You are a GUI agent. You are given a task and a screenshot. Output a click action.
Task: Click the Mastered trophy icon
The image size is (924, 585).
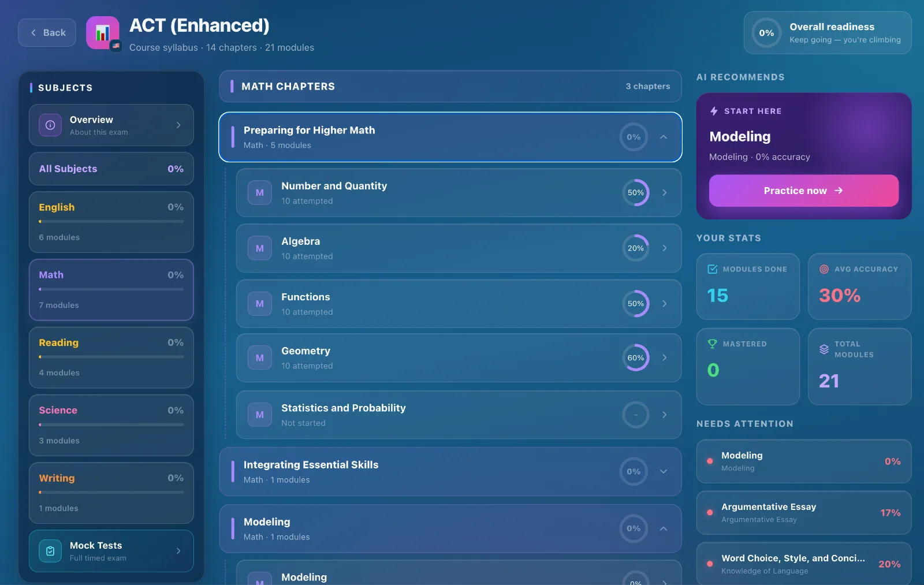click(x=713, y=344)
